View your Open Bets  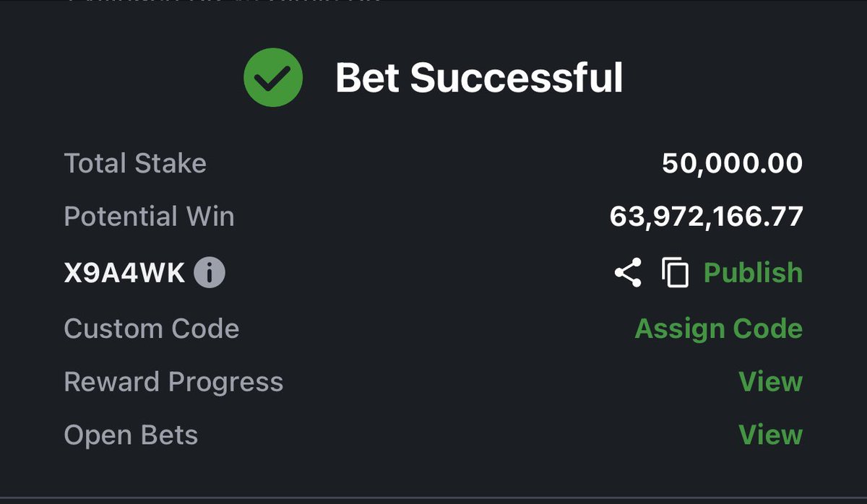(x=770, y=435)
